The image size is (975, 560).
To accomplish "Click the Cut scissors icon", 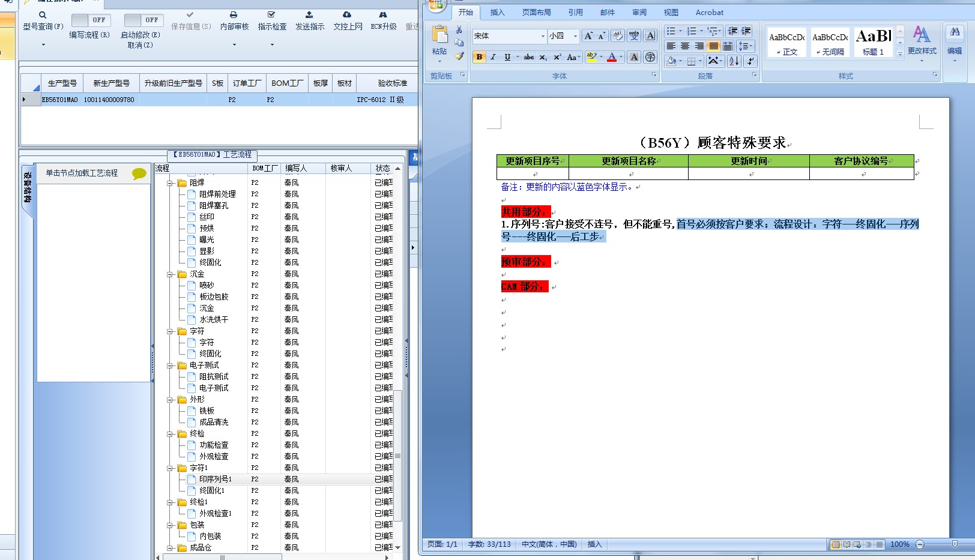I will tap(459, 30).
